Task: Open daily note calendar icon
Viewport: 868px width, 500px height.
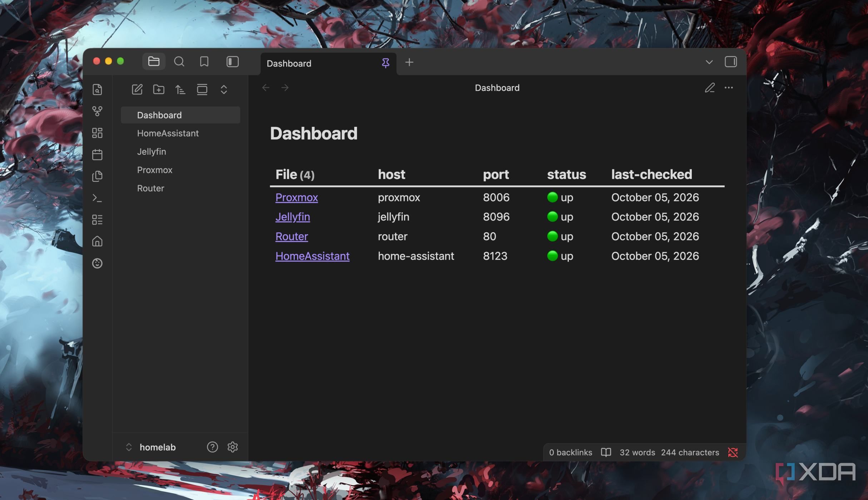Action: [97, 155]
